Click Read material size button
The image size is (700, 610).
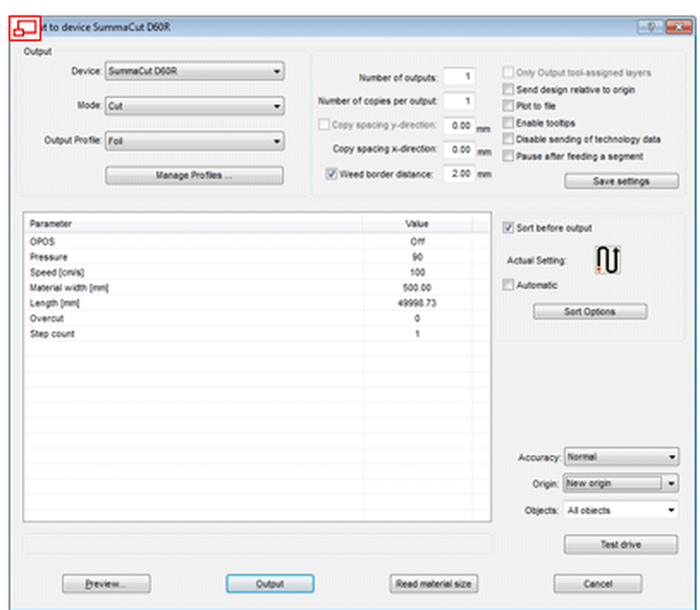point(434,583)
